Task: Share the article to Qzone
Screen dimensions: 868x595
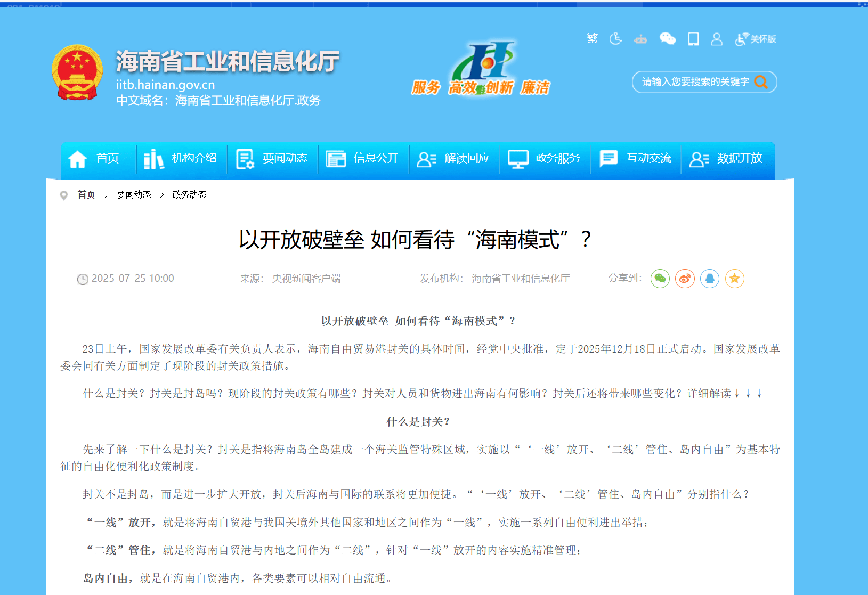Action: pos(735,279)
